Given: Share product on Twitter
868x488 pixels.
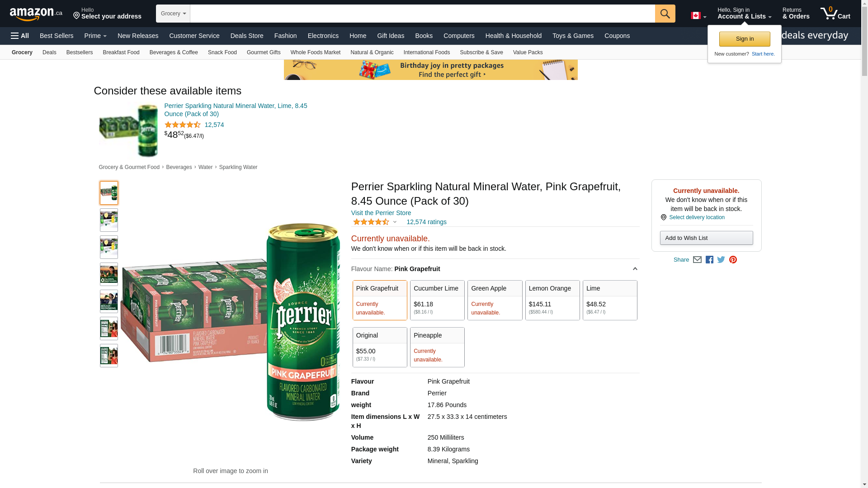Looking at the screenshot, I should 721,260.
